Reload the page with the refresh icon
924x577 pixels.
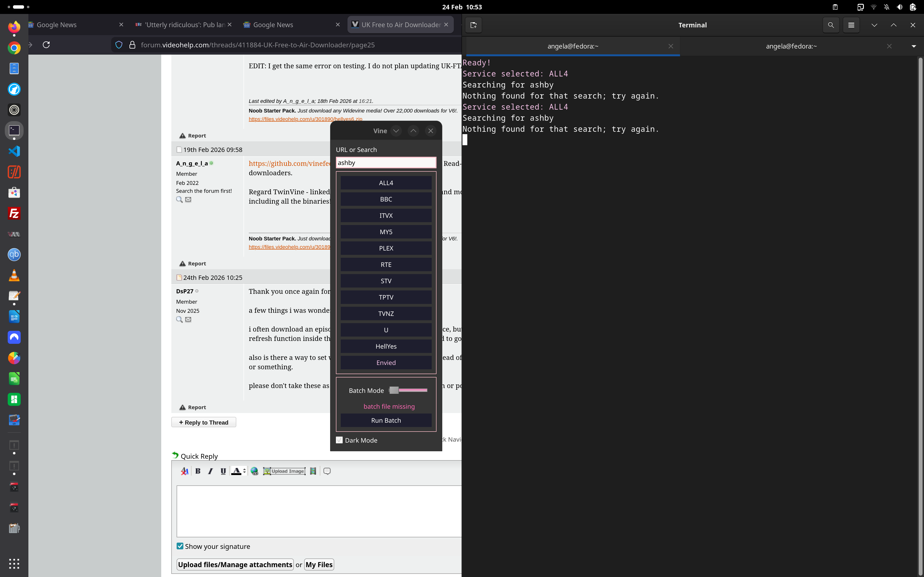point(46,45)
